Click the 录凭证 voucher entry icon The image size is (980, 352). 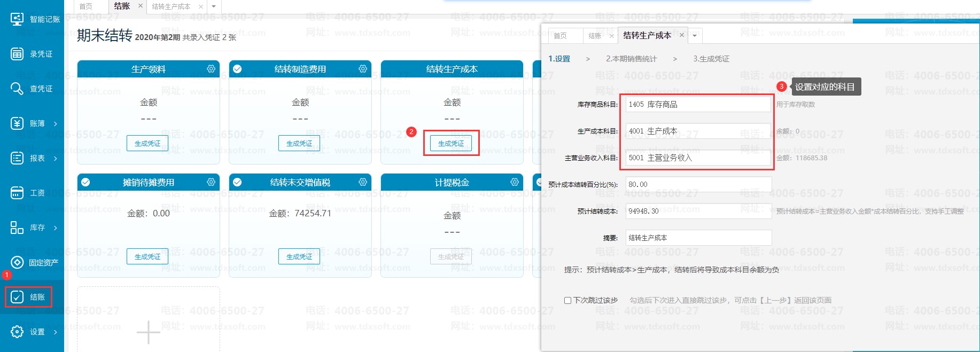point(17,54)
